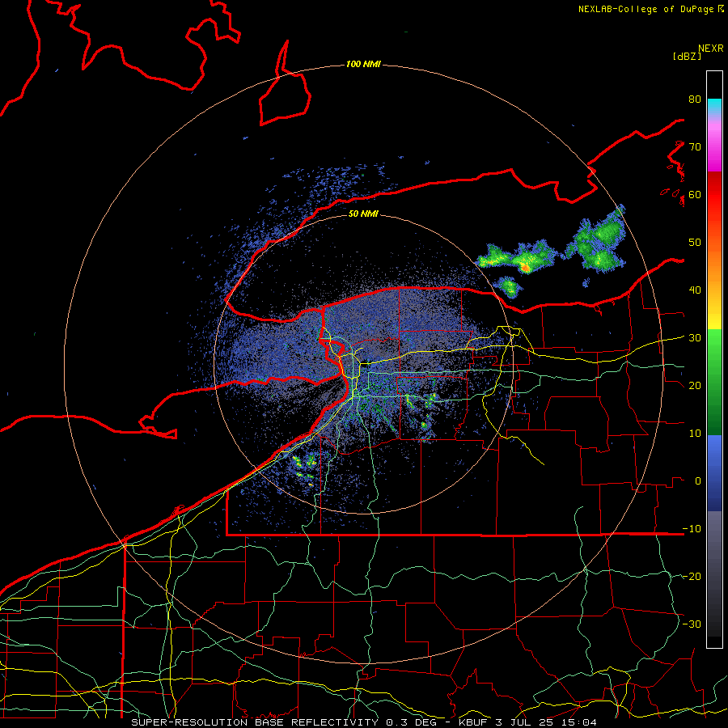Click the -20 value on the dBZ scale
Image resolution: width=728 pixels, height=728 pixels.
[692, 576]
